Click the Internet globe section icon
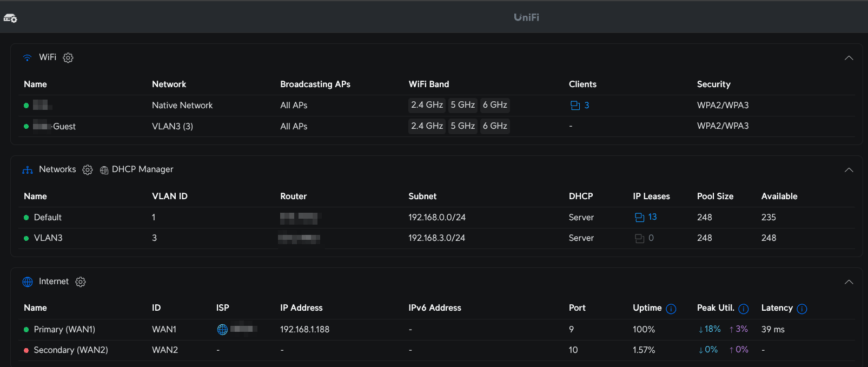868x367 pixels. [27, 282]
